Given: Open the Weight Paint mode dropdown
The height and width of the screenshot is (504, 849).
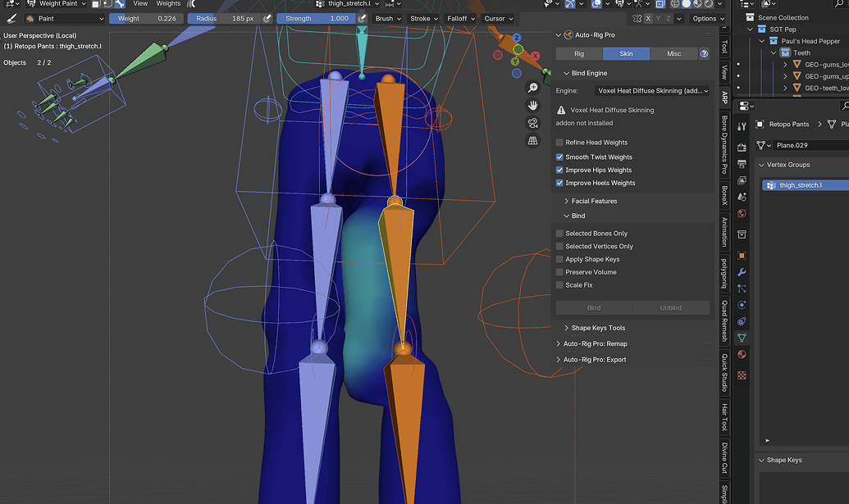Looking at the screenshot, I should (x=57, y=3).
